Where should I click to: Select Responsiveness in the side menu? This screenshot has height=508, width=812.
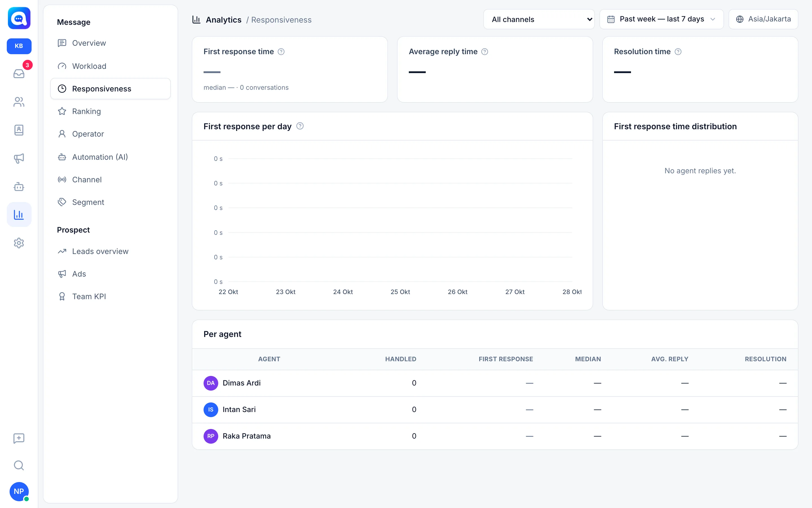point(111,89)
